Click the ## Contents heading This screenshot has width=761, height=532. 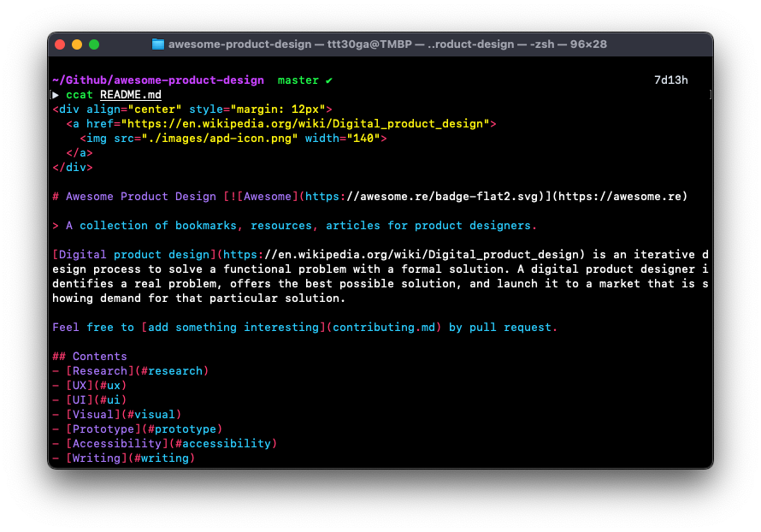click(90, 357)
